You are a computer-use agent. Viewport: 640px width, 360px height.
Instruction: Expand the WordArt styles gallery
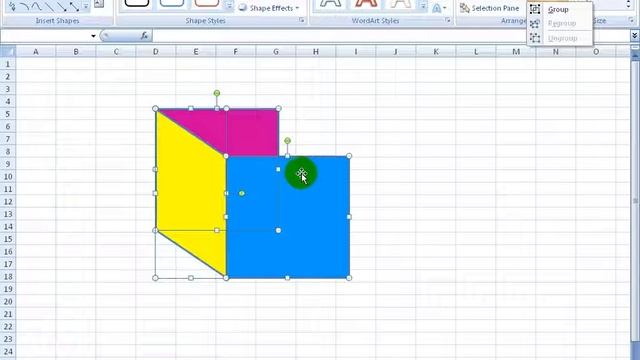tap(423, 6)
